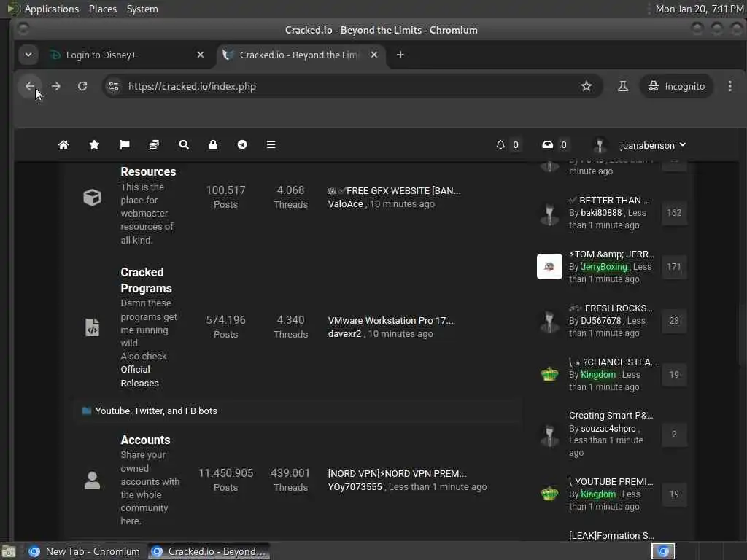This screenshot has width=747, height=560.
Task: Close the Login to Disney+ tab
Action: click(201, 55)
